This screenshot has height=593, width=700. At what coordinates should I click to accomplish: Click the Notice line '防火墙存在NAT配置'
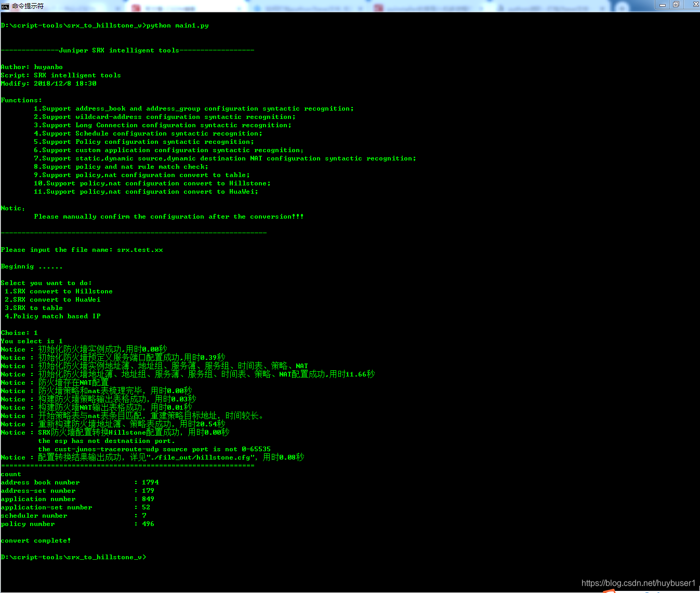[x=55, y=383]
